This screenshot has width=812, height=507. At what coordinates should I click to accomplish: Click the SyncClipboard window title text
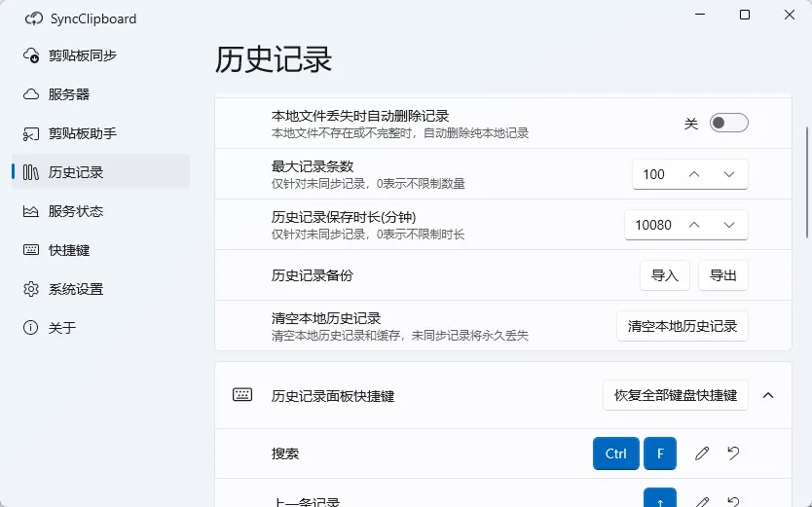(x=93, y=19)
